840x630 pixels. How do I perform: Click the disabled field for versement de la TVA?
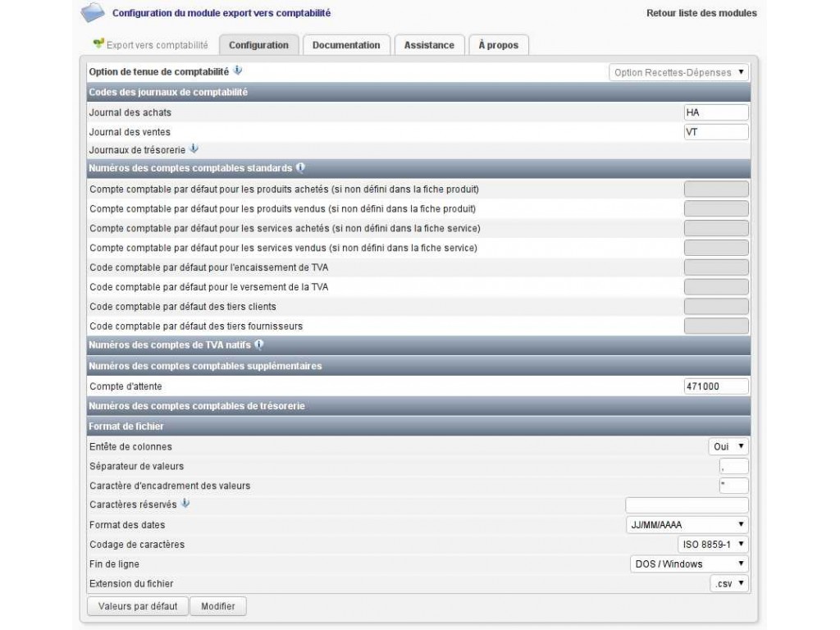coord(716,286)
